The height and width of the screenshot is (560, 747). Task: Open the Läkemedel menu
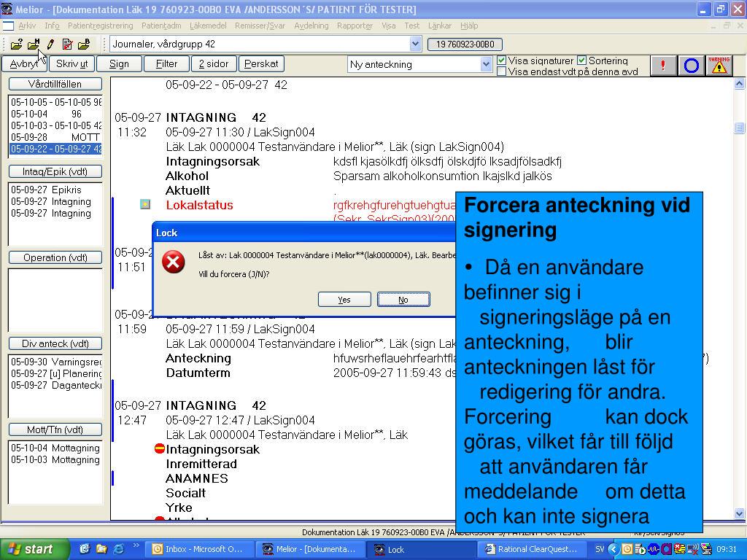208,26
